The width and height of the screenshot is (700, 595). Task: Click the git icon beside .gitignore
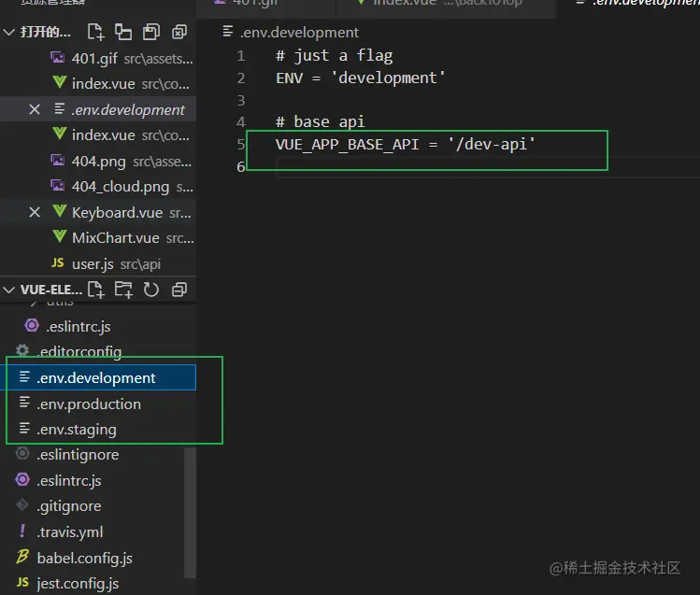(x=22, y=505)
